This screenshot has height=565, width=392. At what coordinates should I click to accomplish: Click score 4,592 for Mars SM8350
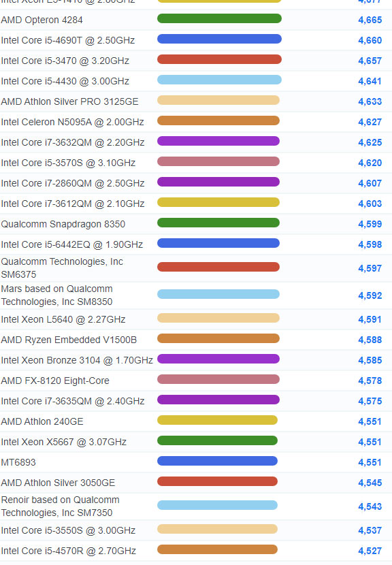pos(370,296)
